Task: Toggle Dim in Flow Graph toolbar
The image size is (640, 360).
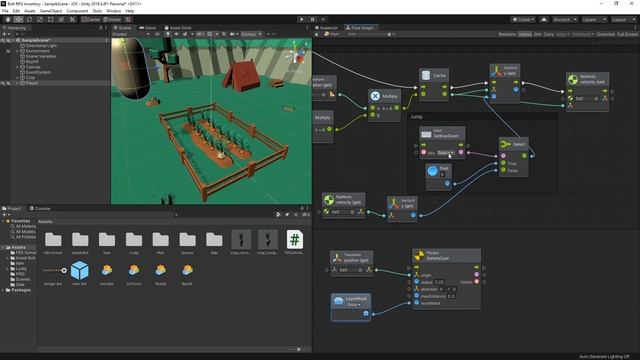Action: [538, 34]
